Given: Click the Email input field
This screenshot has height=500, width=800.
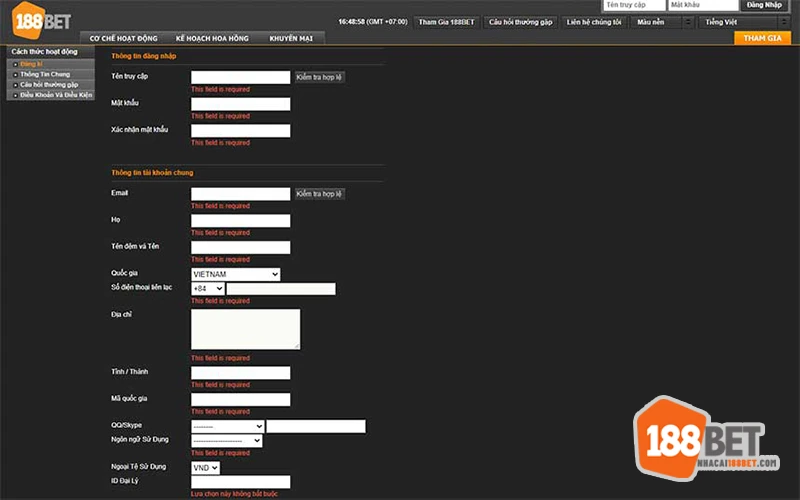Looking at the screenshot, I should pyautogui.click(x=240, y=194).
